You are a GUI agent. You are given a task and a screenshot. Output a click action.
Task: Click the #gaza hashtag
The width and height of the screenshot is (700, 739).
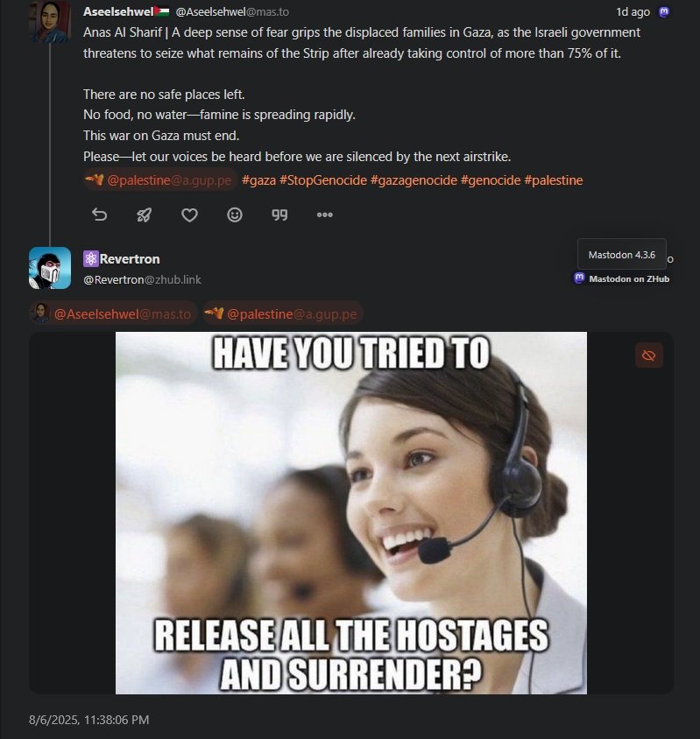click(x=258, y=180)
